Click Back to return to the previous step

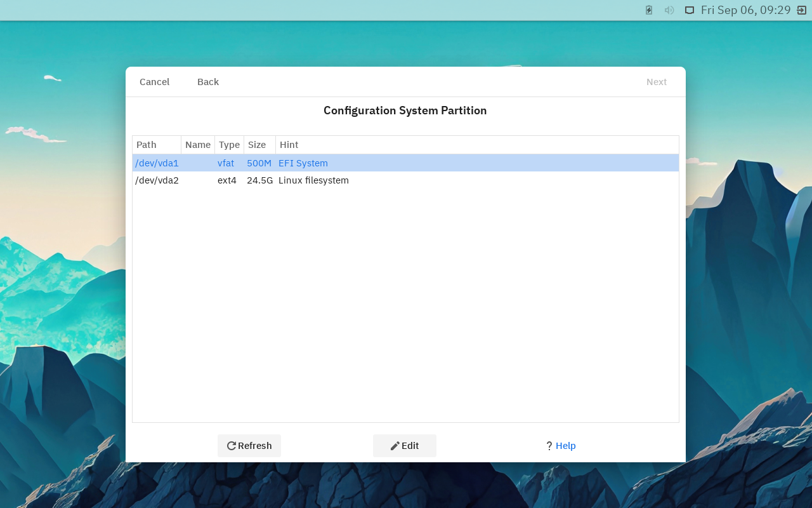[208, 81]
